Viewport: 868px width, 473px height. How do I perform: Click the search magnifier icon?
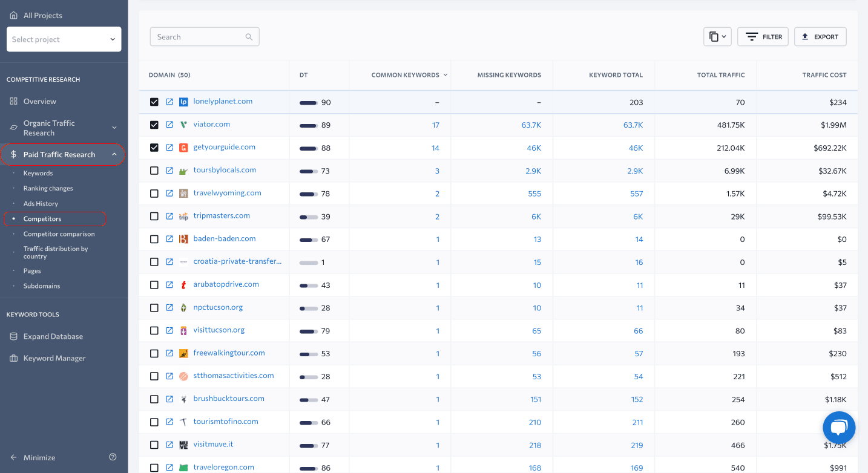click(x=249, y=37)
